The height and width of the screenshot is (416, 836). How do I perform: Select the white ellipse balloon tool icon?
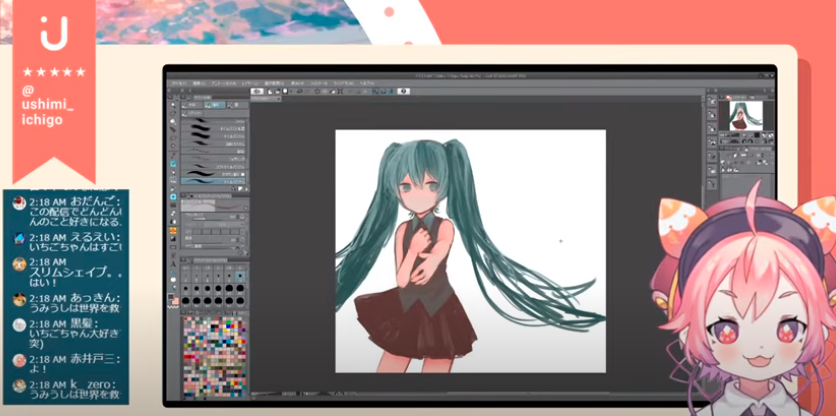173,280
